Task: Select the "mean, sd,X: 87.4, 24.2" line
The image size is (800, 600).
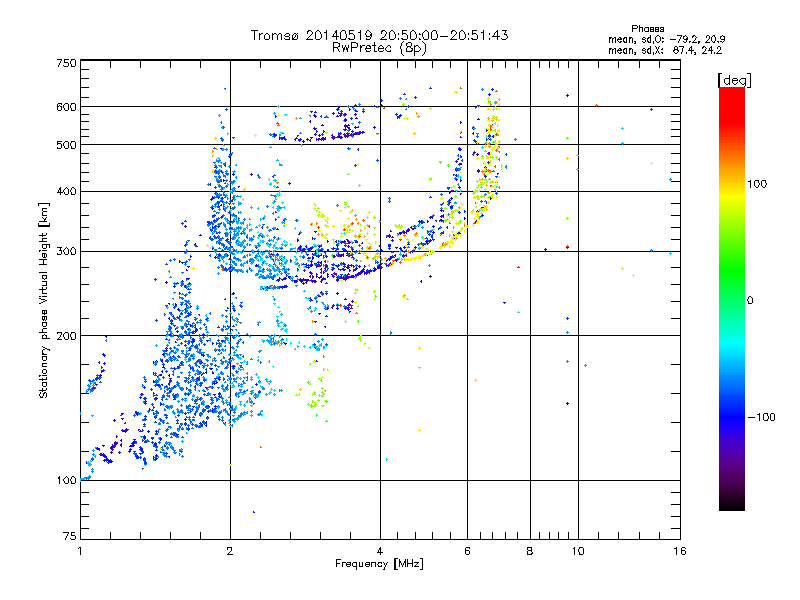Action: (665, 51)
